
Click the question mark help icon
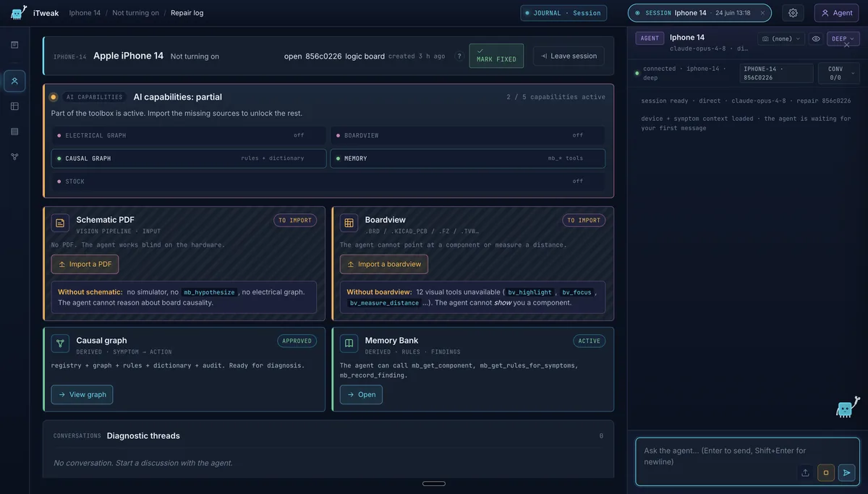pos(459,56)
